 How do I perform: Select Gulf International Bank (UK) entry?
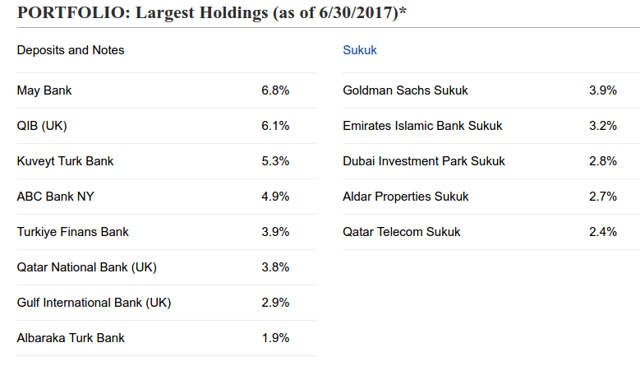coord(167,303)
